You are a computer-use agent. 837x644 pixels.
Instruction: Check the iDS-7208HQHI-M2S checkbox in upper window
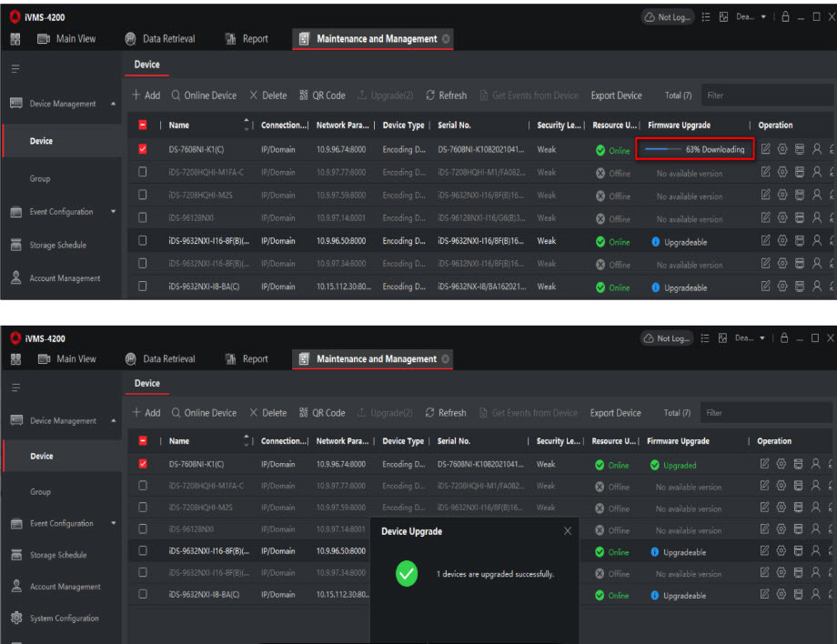(x=142, y=196)
